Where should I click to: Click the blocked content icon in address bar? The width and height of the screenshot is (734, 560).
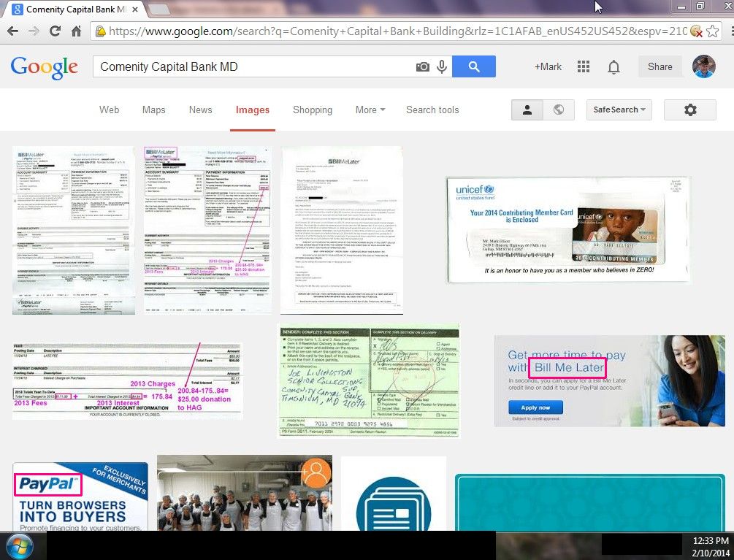coord(696,31)
